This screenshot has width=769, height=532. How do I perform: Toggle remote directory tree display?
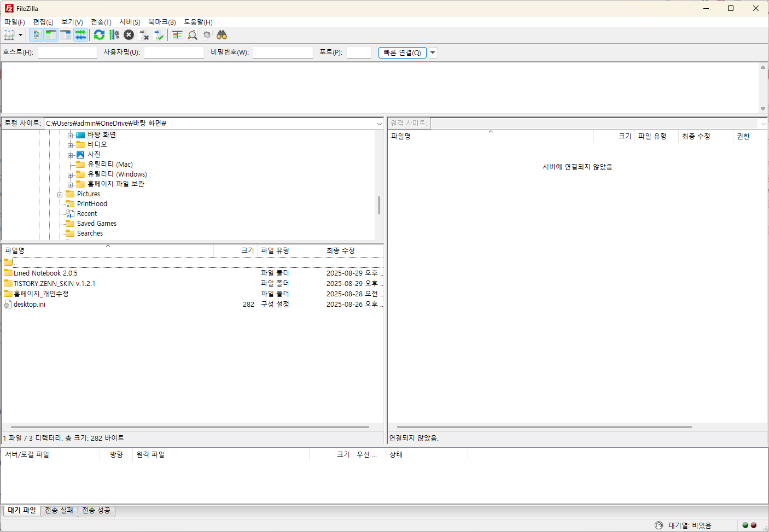coord(66,35)
